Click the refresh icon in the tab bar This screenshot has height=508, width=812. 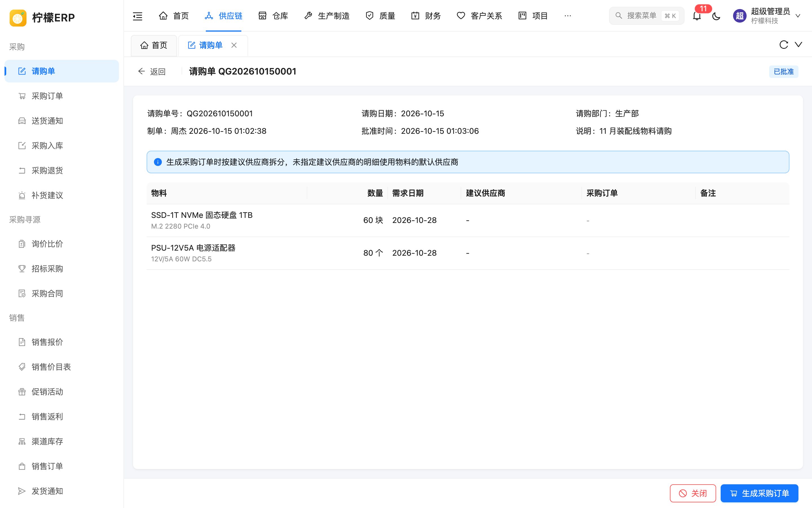pos(784,45)
